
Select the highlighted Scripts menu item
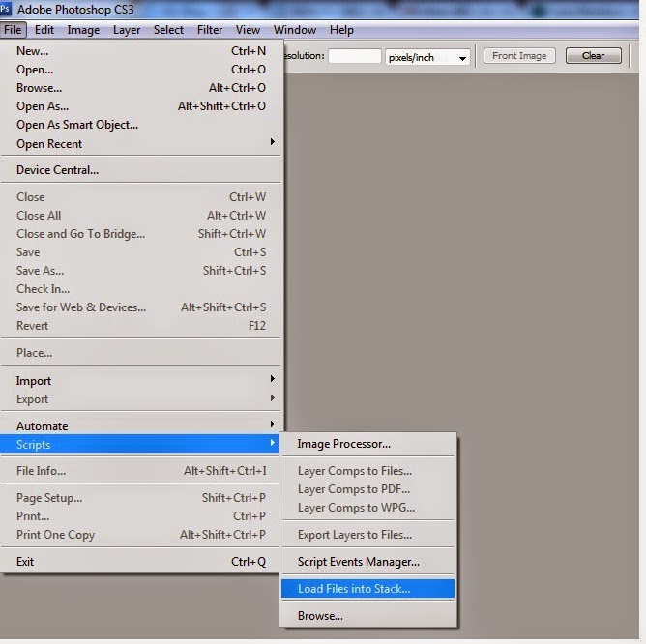click(140, 444)
